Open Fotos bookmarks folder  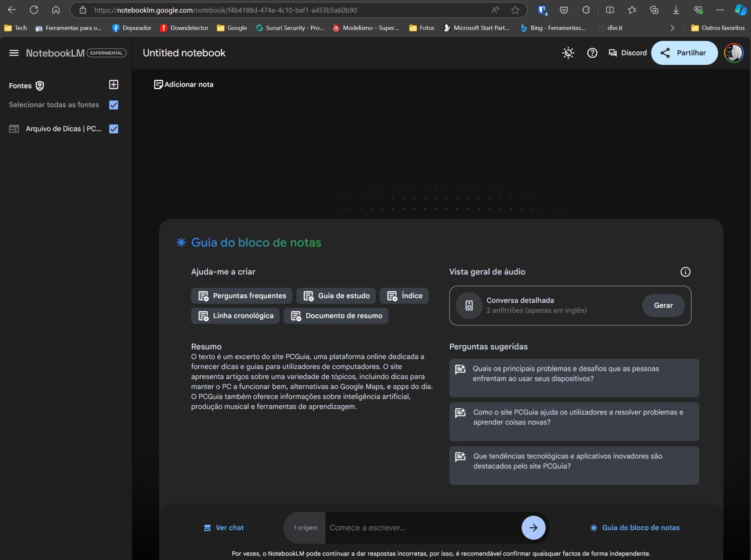tap(422, 28)
